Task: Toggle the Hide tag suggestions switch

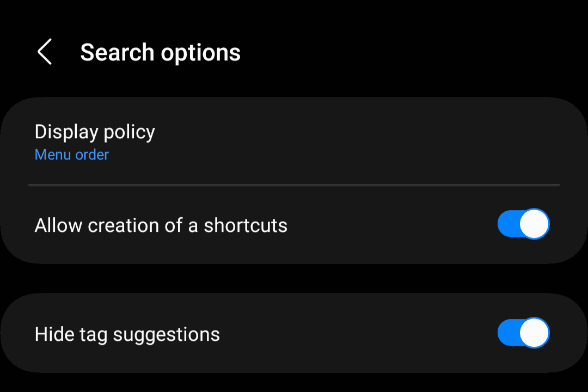Action: tap(523, 333)
